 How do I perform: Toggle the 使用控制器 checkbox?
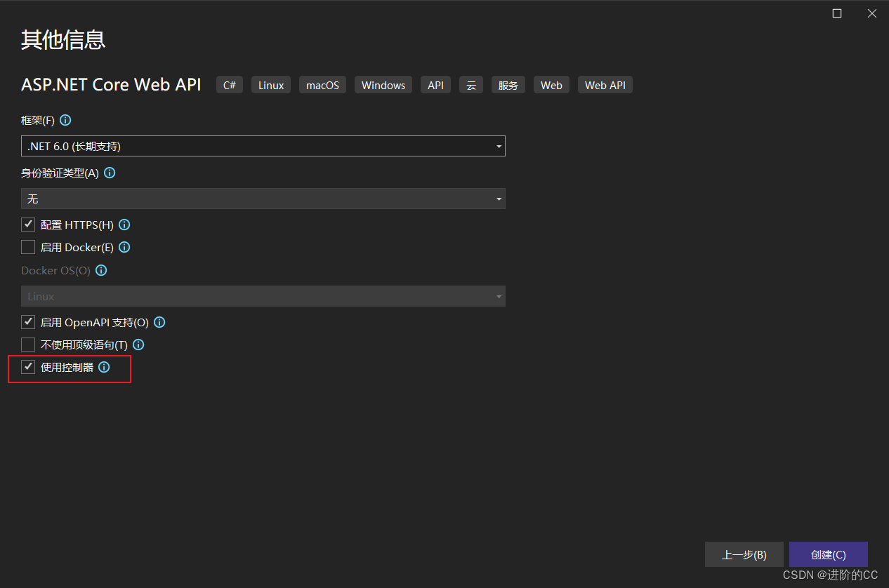[x=28, y=366]
